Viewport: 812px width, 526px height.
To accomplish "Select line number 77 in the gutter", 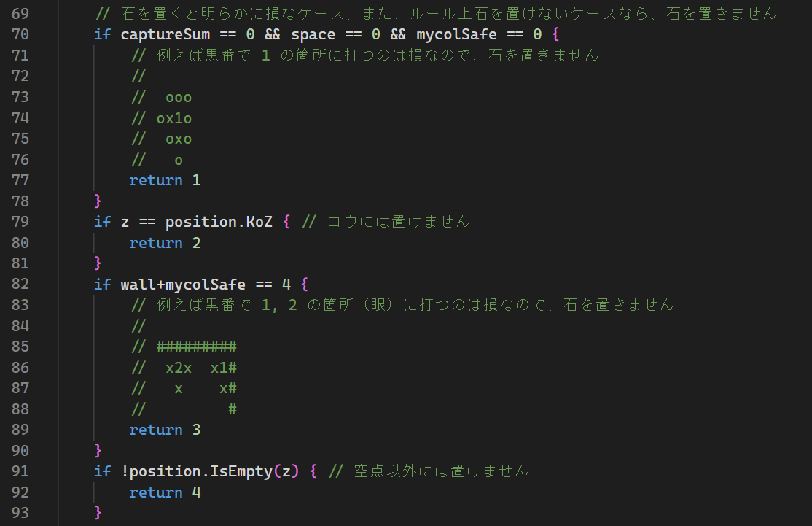I will click(x=20, y=180).
